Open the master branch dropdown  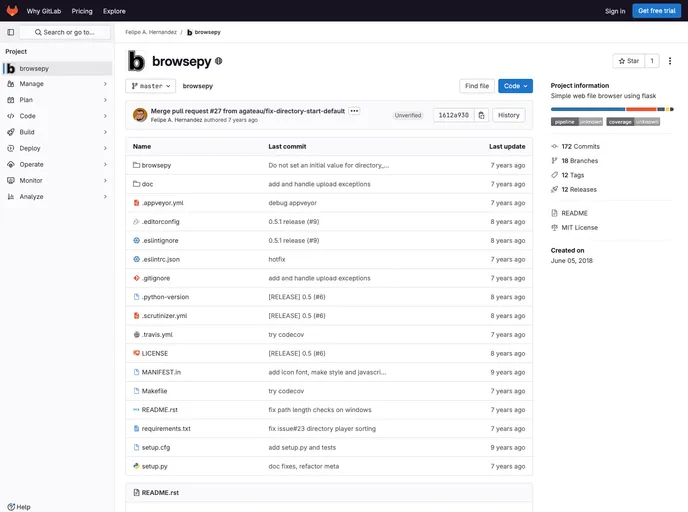[150, 86]
